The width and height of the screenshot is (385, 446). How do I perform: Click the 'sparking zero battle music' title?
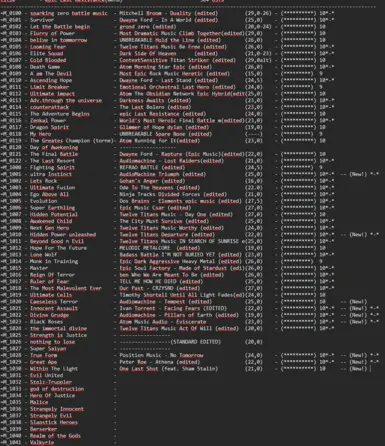click(69, 13)
